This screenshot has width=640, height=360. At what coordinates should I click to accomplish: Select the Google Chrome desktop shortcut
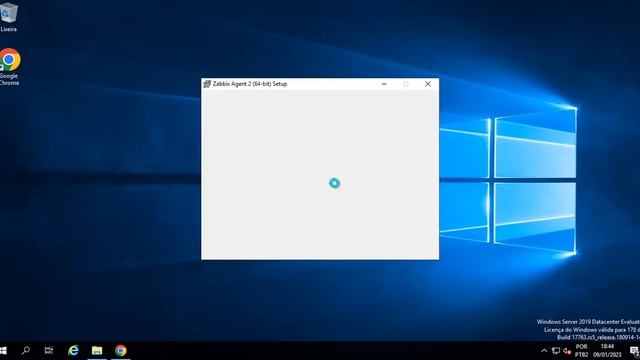pyautogui.click(x=9, y=67)
